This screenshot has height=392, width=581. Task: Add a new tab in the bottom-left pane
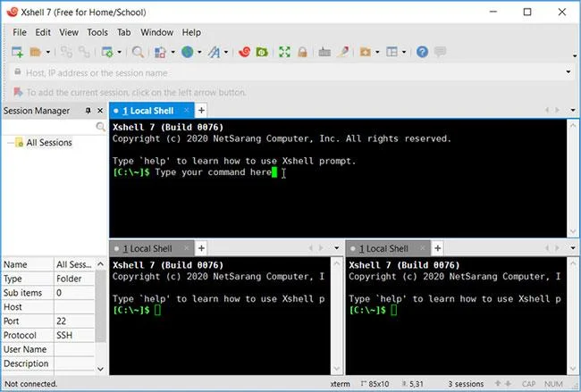(x=201, y=248)
